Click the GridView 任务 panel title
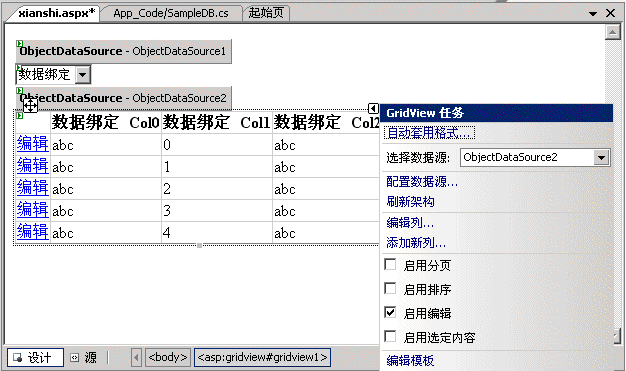The image size is (626, 371). (425, 113)
